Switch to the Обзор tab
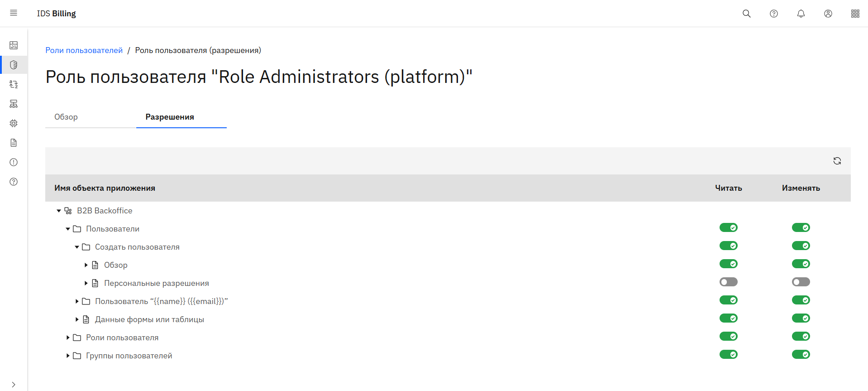 coord(66,117)
